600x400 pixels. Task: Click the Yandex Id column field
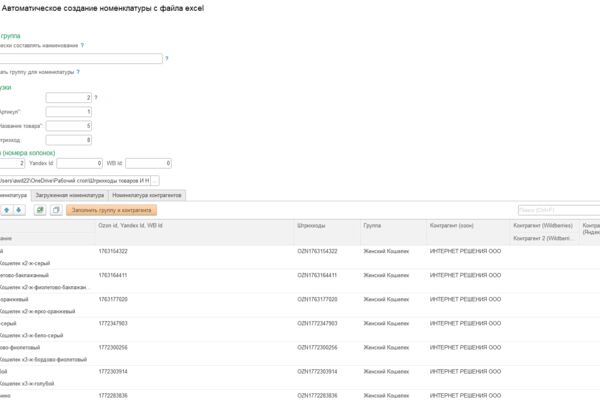80,163
